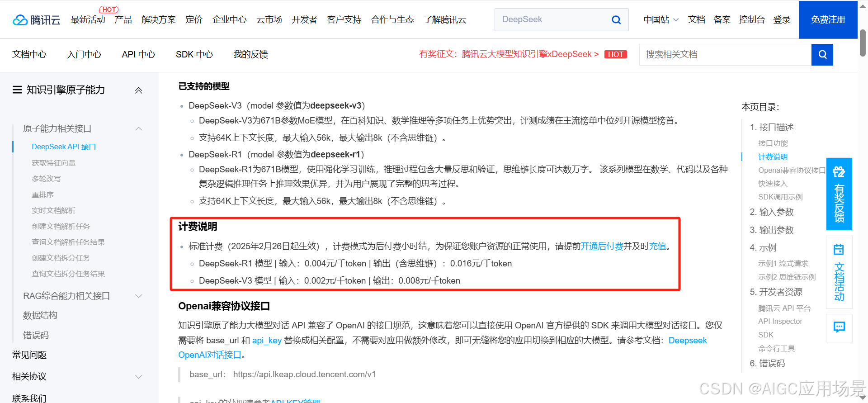Image resolution: width=868 pixels, height=403 pixels.
Task: Switch to SDK 中心 tab
Action: point(194,55)
